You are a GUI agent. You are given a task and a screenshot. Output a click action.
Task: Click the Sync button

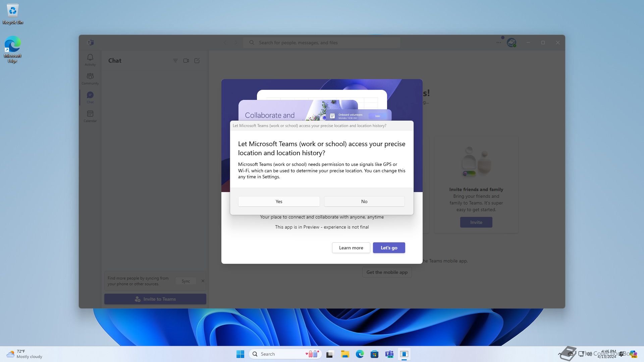185,281
